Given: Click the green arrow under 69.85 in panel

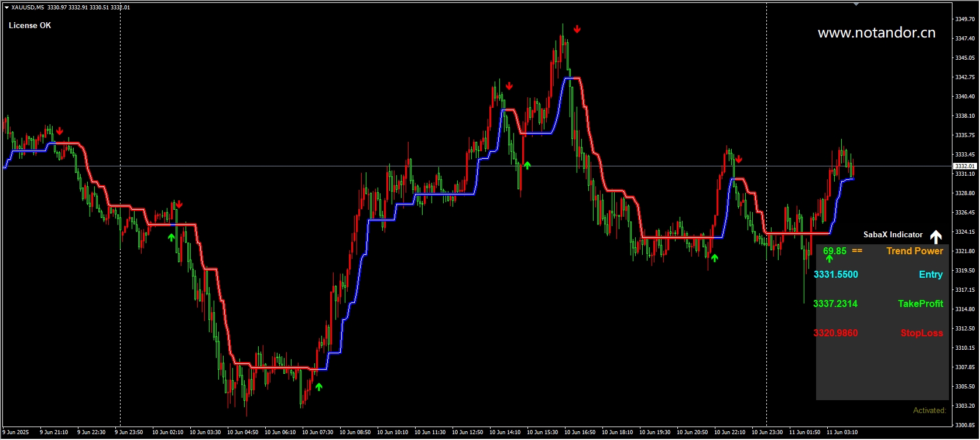Looking at the screenshot, I should click(829, 258).
